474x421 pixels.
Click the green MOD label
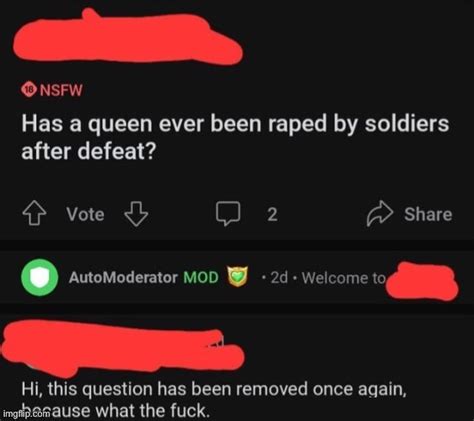[x=201, y=277]
